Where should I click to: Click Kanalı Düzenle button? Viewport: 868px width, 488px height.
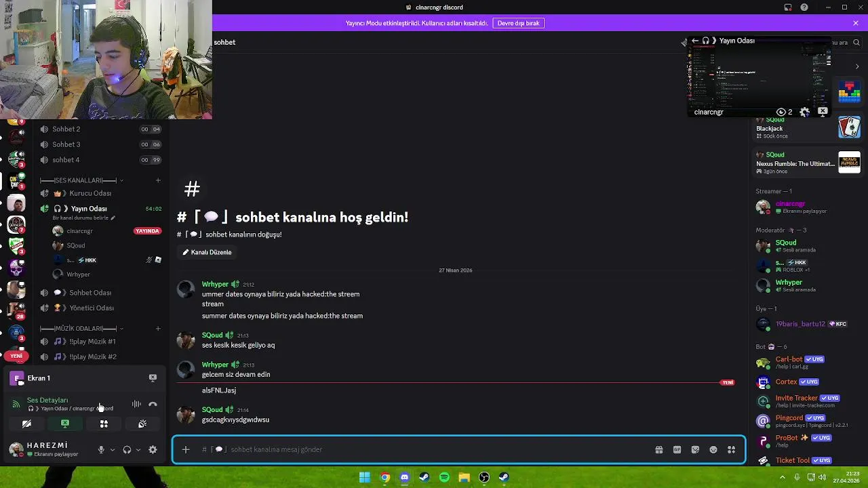(x=207, y=252)
